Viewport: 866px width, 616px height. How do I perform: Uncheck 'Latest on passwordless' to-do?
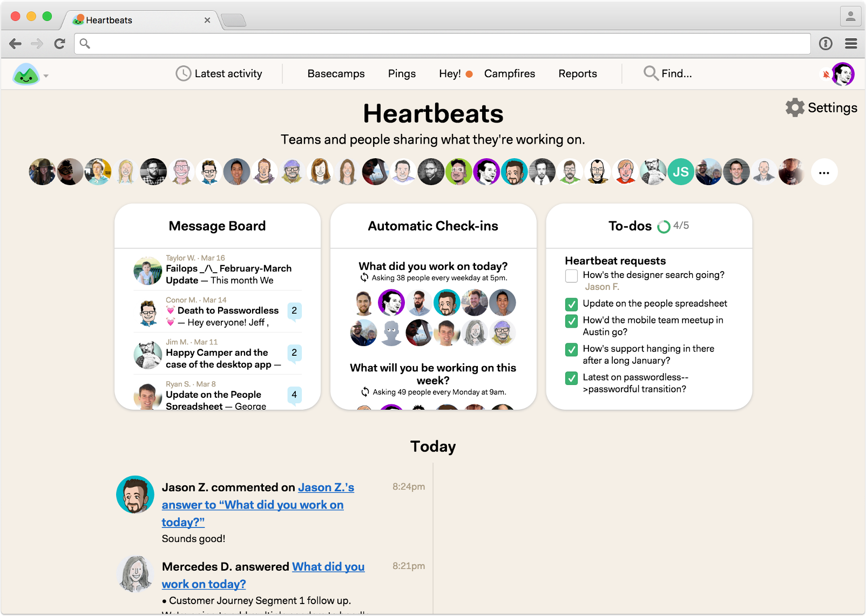click(x=571, y=378)
